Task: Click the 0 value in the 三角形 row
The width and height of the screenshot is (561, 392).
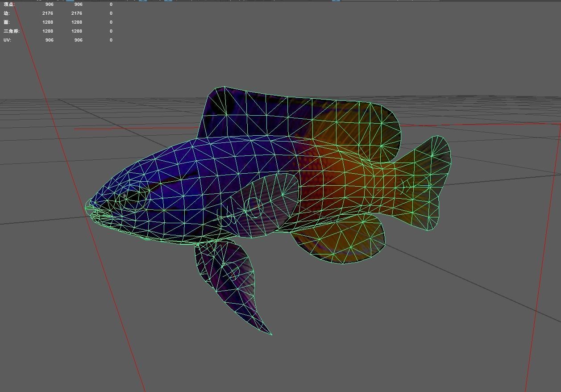Action: point(111,31)
